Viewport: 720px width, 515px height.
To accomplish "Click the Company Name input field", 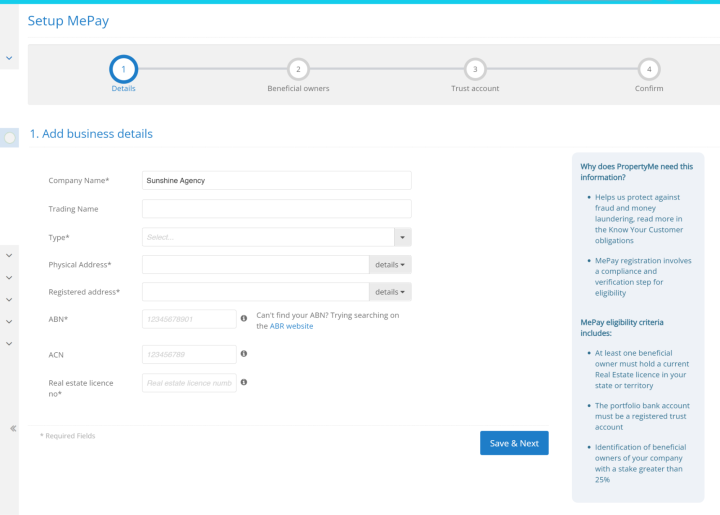I will coord(277,180).
